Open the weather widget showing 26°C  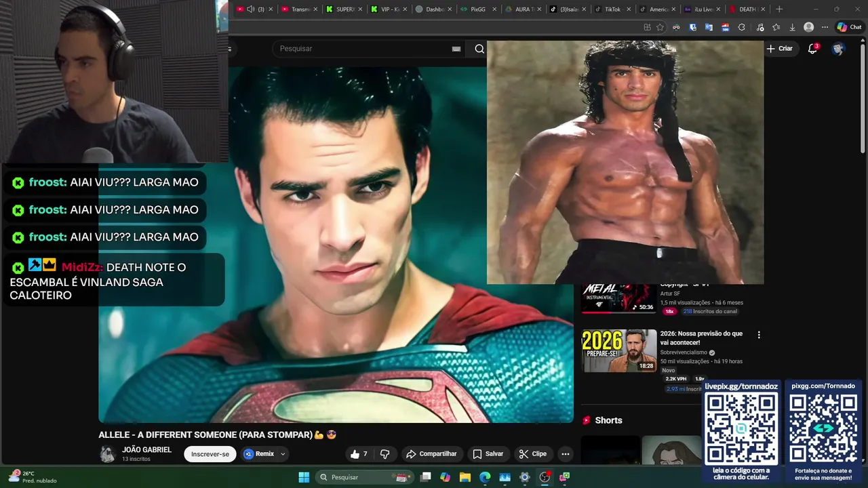(33, 476)
